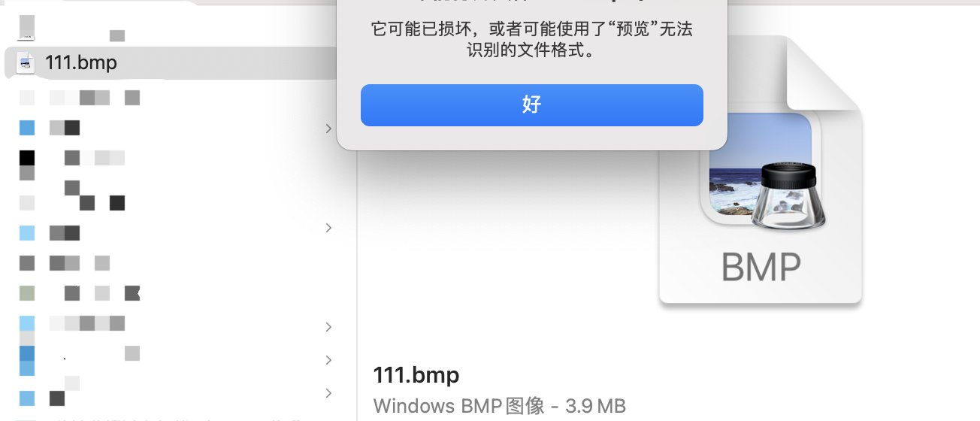Expand the third chevron below 111.bmp
Image resolution: width=980 pixels, height=421 pixels.
[x=328, y=327]
